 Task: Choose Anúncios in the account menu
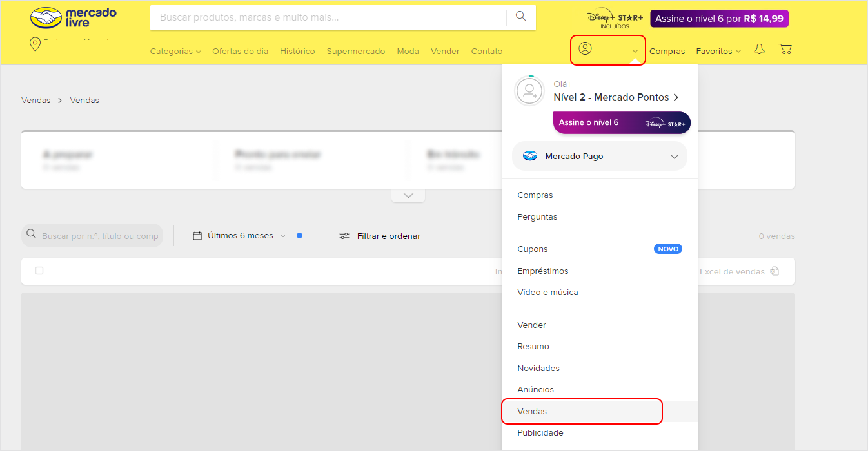click(x=535, y=390)
